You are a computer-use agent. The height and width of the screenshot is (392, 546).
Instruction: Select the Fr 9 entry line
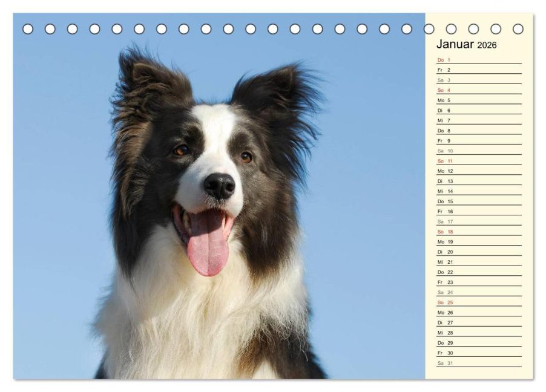pos(479,140)
